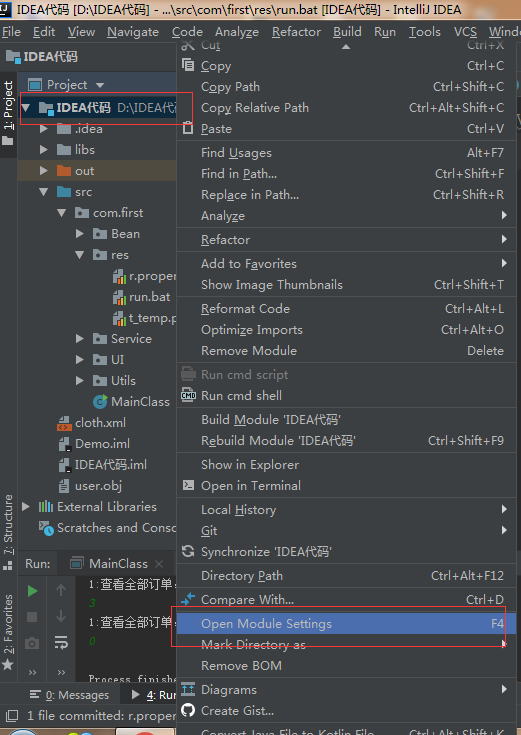The height and width of the screenshot is (735, 521).
Task: Close the MainClass run tab
Action: 159,563
